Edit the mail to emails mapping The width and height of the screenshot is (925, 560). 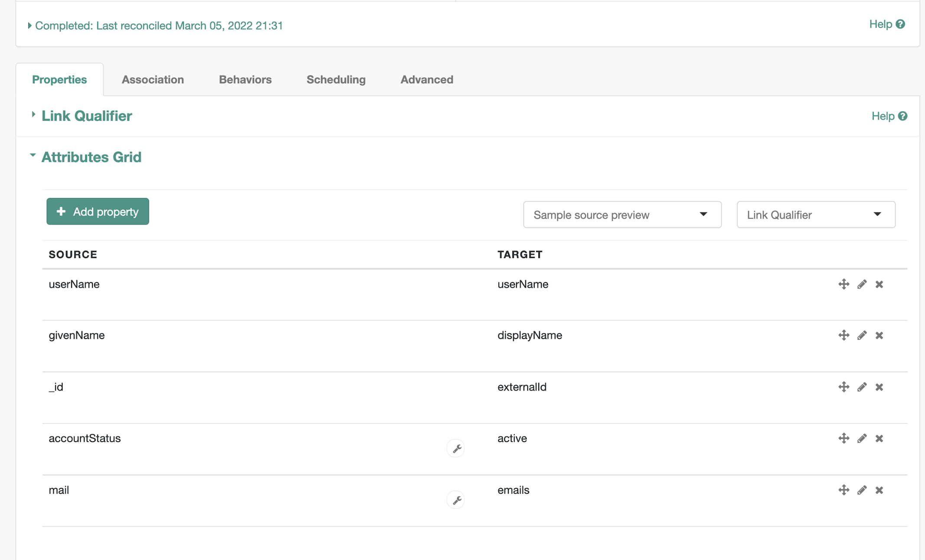862,490
